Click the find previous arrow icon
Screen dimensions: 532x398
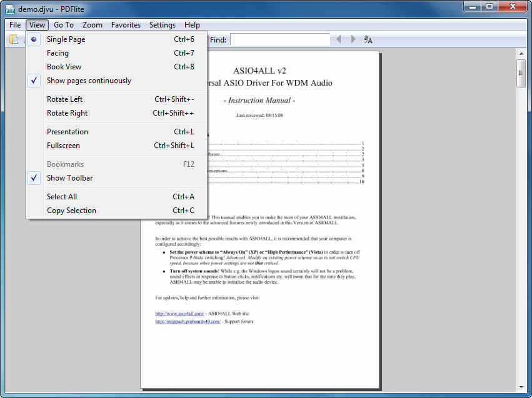click(338, 39)
